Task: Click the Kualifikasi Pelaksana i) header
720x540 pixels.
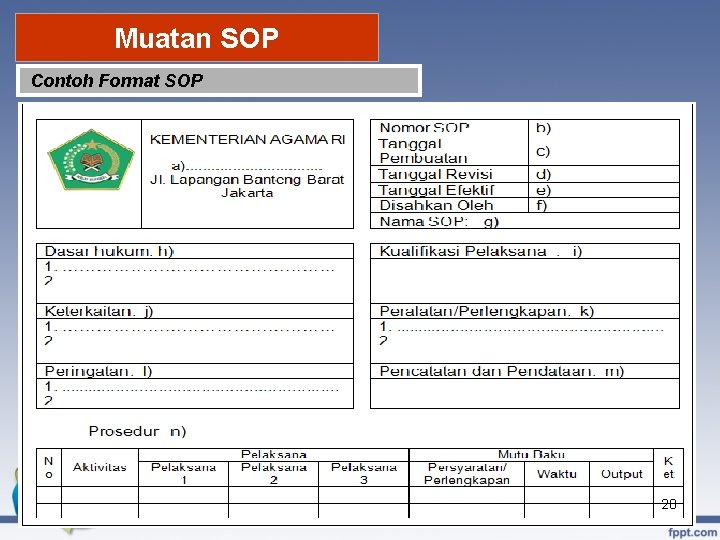Action: pyautogui.click(x=525, y=251)
